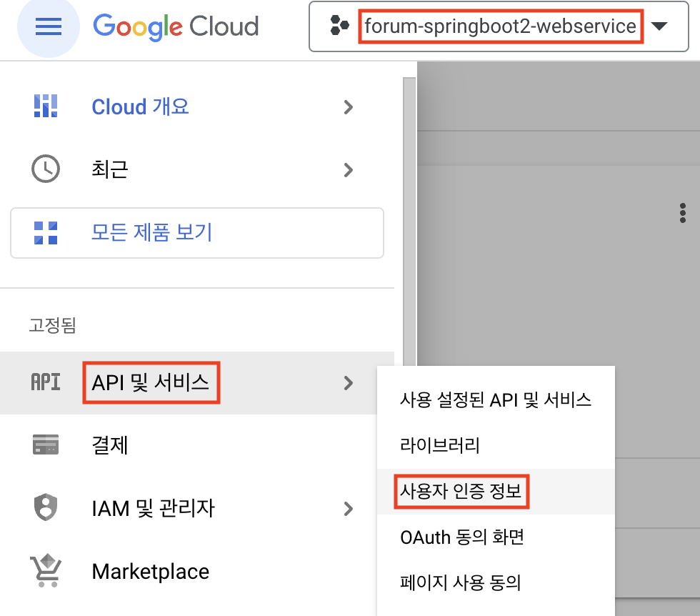The image size is (700, 616).
Task: Click the shopping cart Marketplace icon
Action: (x=46, y=571)
